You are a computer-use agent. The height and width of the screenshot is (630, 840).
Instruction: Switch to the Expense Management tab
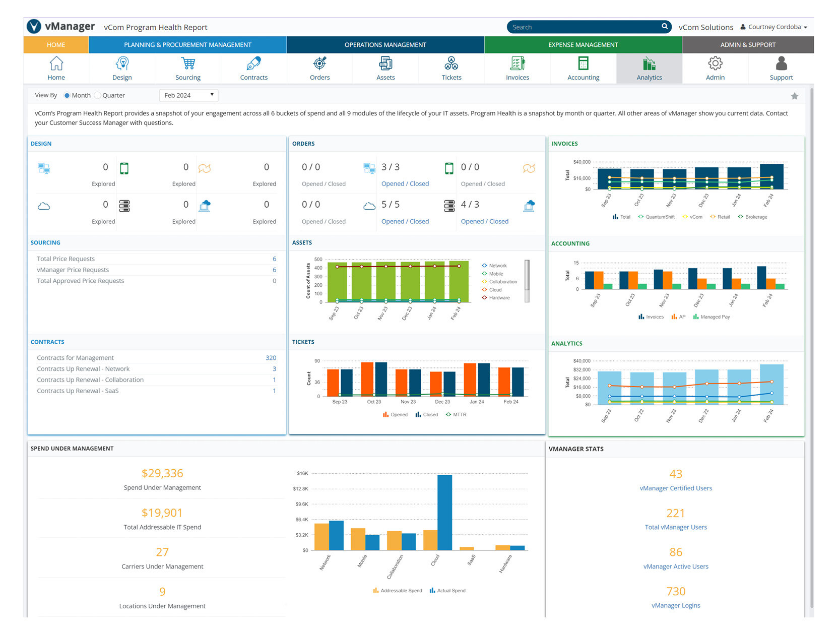coord(583,45)
